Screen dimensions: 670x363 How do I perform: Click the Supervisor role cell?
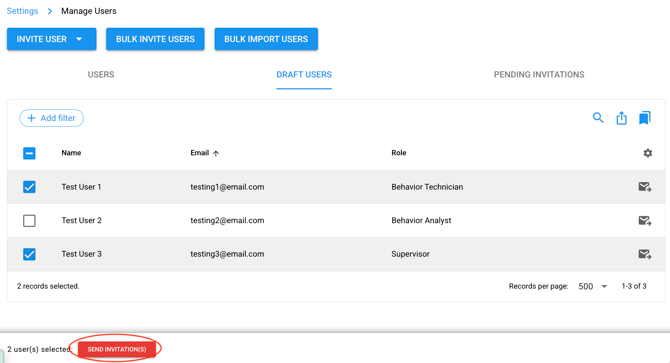(410, 254)
